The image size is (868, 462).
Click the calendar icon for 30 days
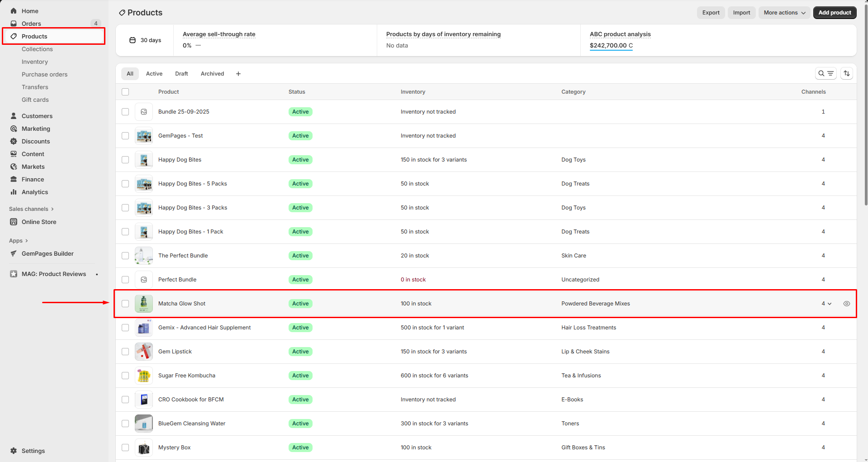tap(133, 40)
